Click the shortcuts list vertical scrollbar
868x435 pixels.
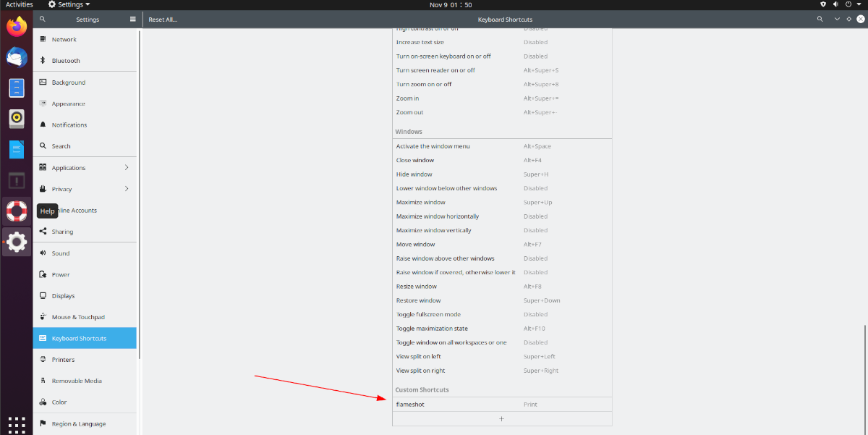865,379
